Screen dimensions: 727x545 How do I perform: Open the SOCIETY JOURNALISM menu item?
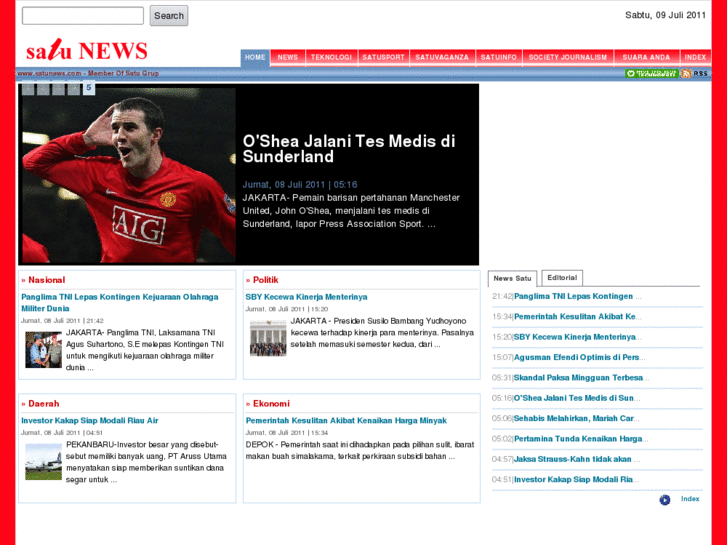(x=568, y=58)
